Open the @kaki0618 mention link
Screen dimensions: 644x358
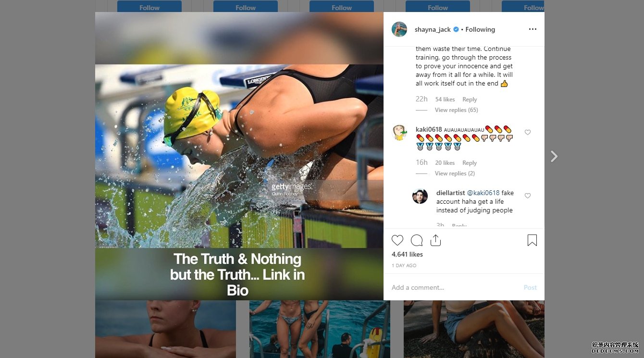click(483, 193)
